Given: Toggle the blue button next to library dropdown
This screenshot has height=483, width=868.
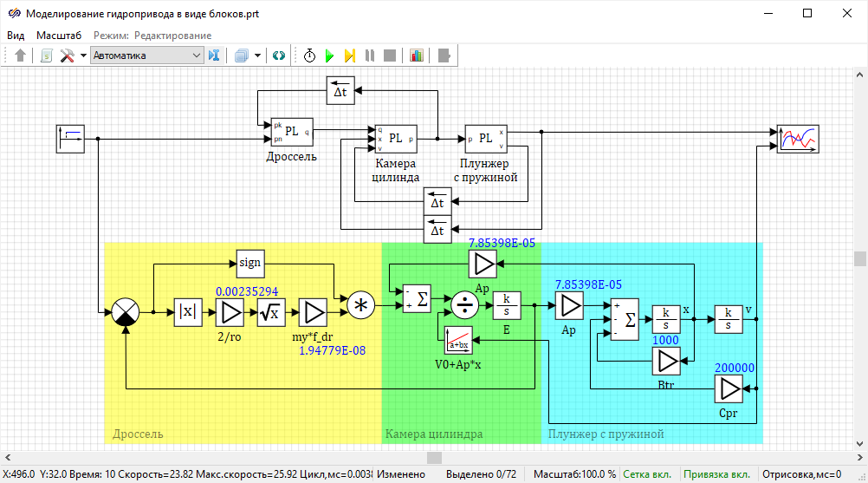Looking at the screenshot, I should (x=215, y=55).
